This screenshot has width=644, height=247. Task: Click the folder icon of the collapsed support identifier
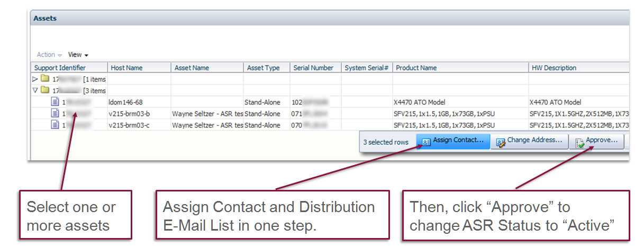coord(45,79)
